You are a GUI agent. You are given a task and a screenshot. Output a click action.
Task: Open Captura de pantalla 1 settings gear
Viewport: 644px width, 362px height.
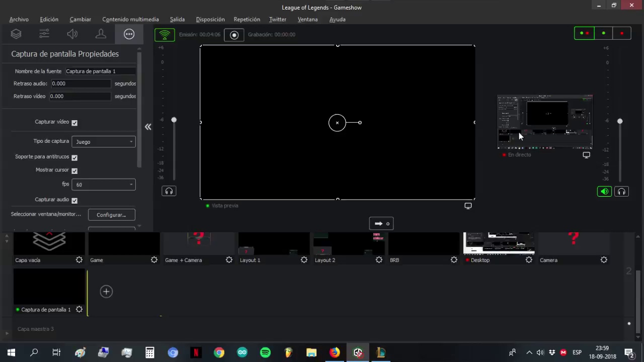[x=79, y=310]
